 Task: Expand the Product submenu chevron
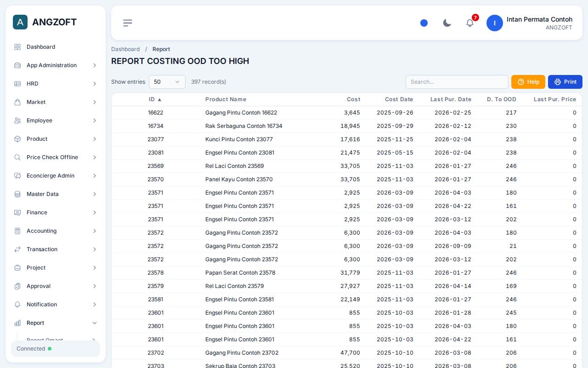click(x=95, y=139)
